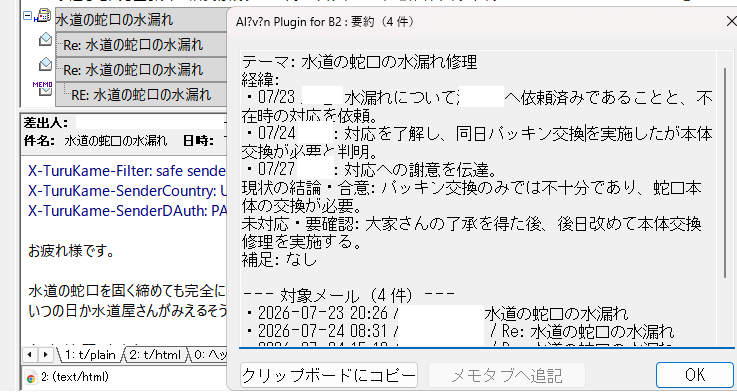
Task: Click the Chrome icon next to 2: (text/html)
Action: click(x=31, y=377)
